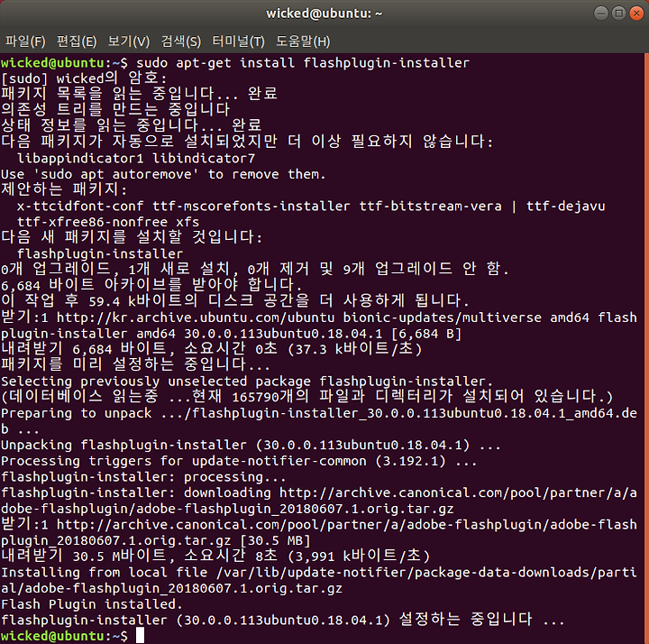Click the 'sudo apt-get install flashplugin-installer' command text
The image size is (649, 644).
(x=303, y=63)
